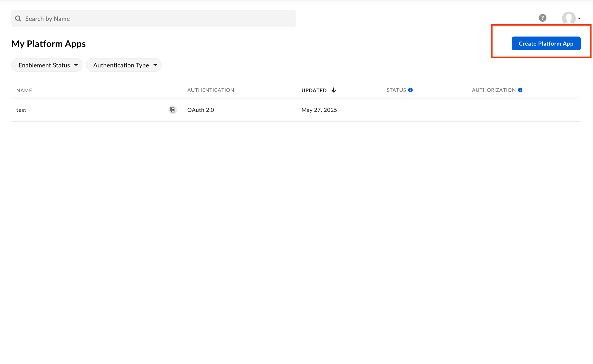
Task: Sort apps by the Authentication column
Action: [211, 90]
